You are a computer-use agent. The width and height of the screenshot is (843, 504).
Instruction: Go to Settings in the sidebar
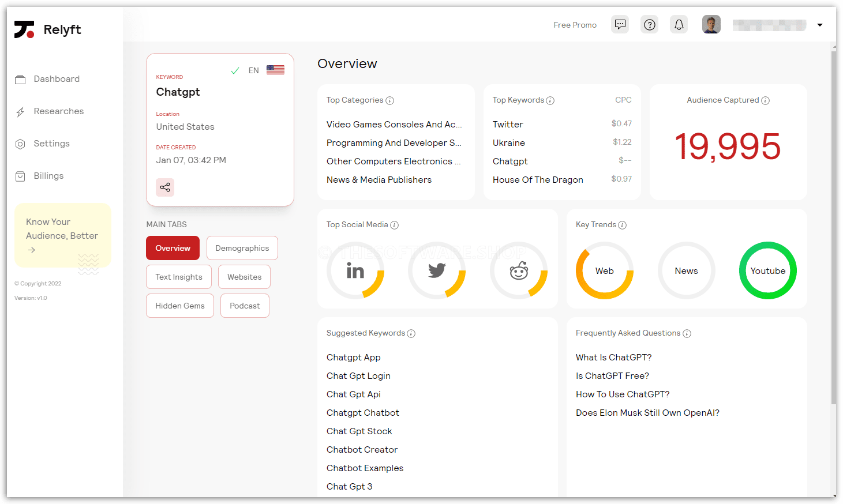51,144
